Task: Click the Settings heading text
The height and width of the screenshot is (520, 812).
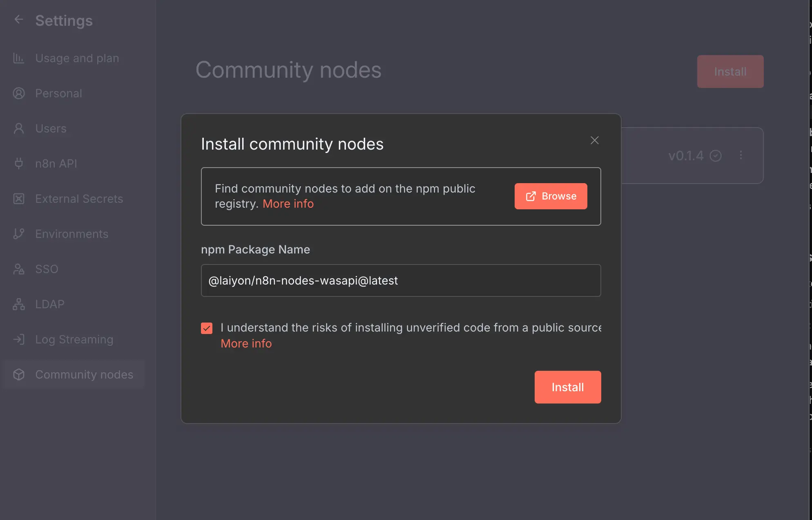Action: (x=64, y=20)
